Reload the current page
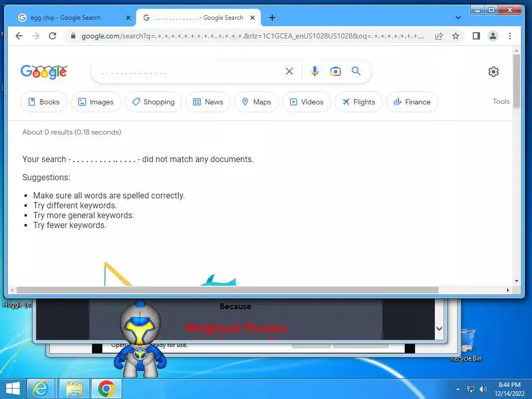Viewport: 532px width, 399px height. point(52,36)
